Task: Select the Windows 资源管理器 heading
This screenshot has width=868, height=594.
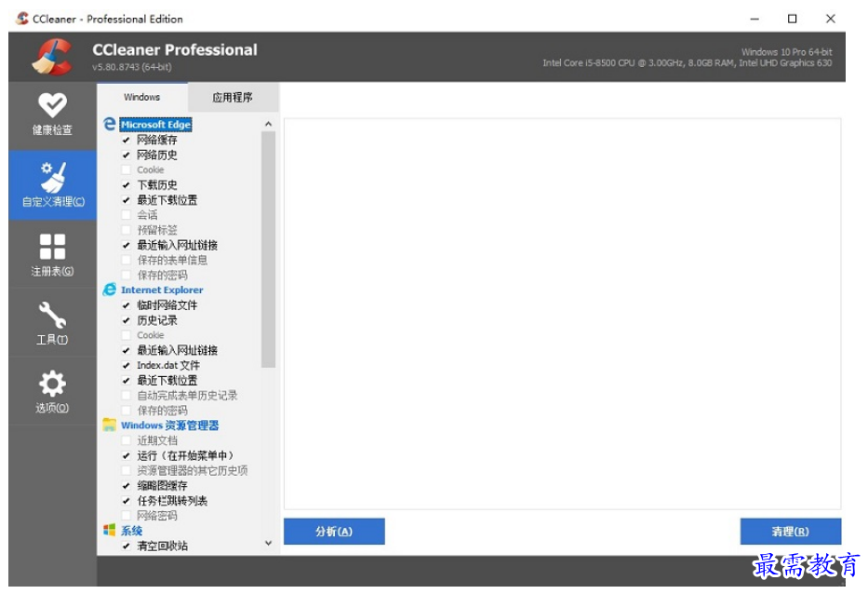Action: [x=170, y=425]
